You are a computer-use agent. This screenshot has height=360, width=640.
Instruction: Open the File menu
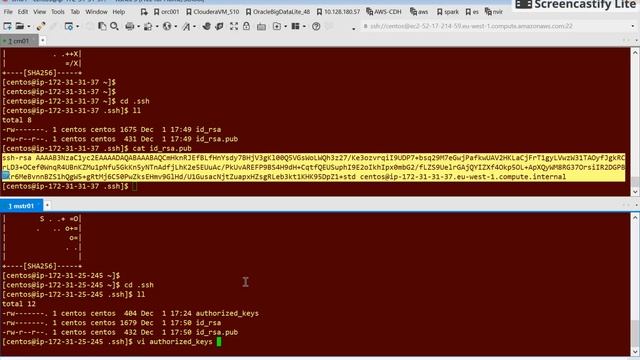pyautogui.click(x=8, y=12)
